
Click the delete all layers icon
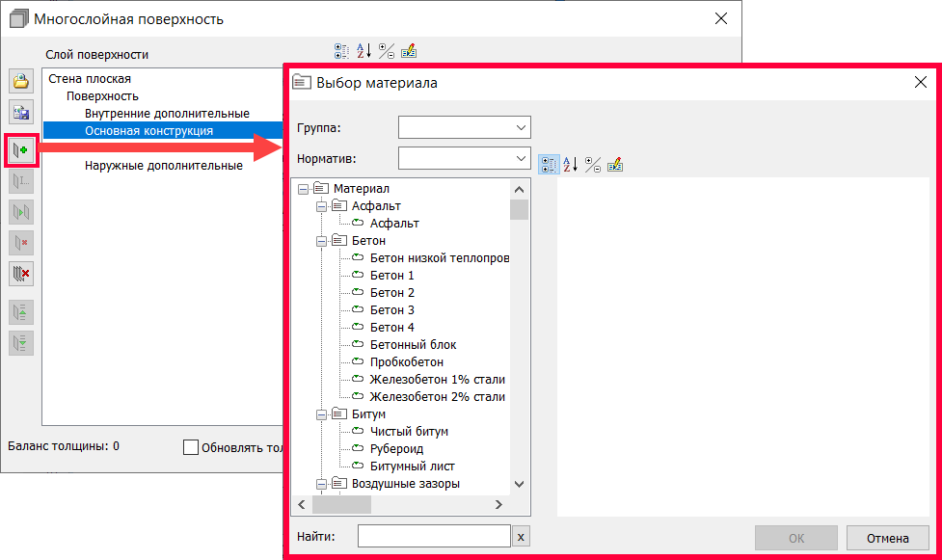pos(20,274)
